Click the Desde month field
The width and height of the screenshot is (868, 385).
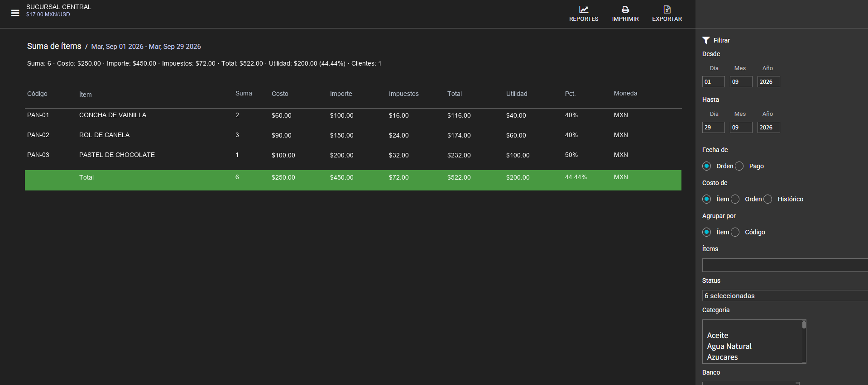point(741,82)
